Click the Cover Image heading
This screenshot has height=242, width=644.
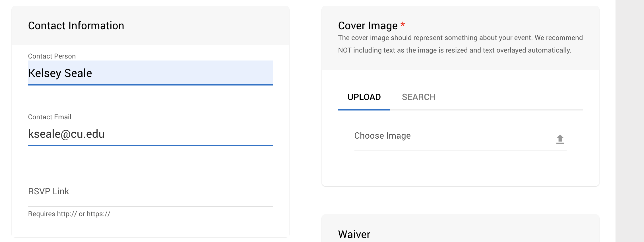tap(368, 26)
